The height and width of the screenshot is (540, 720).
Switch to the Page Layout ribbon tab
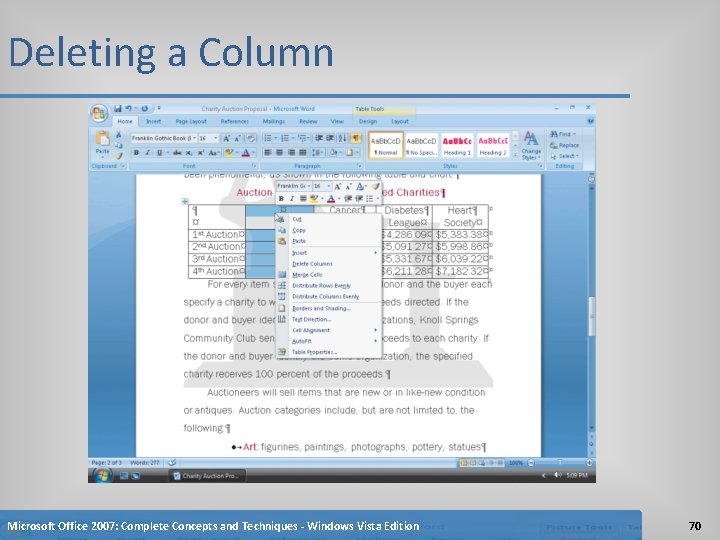[191, 121]
